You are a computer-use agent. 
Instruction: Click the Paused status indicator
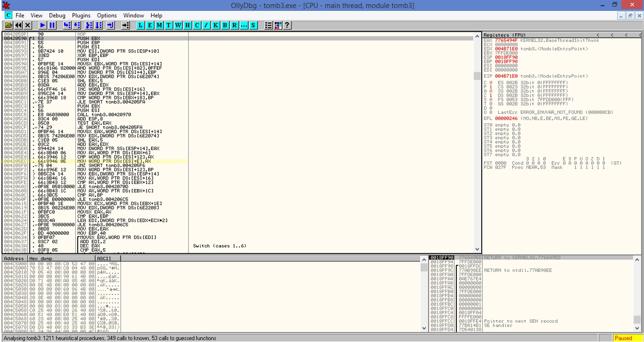click(x=627, y=338)
